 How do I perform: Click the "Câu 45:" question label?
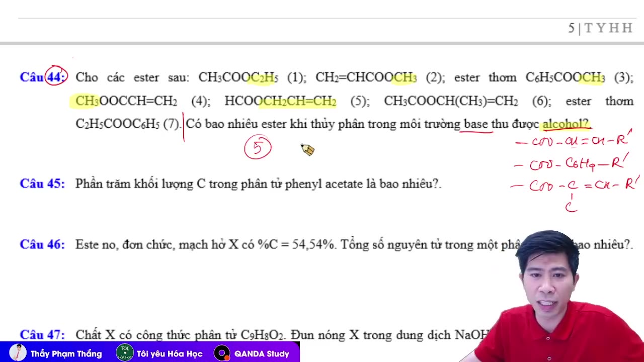[42, 184]
